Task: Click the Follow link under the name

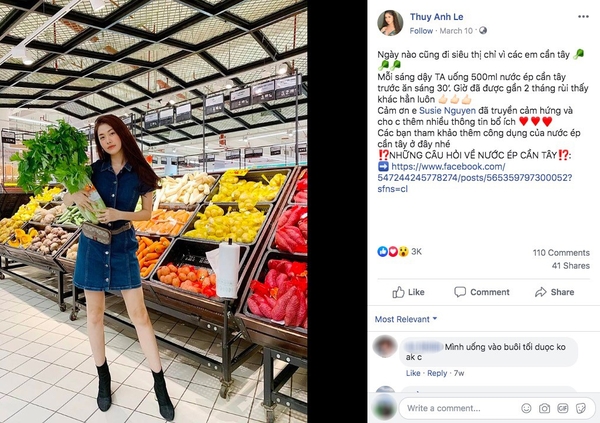Action: [x=421, y=31]
